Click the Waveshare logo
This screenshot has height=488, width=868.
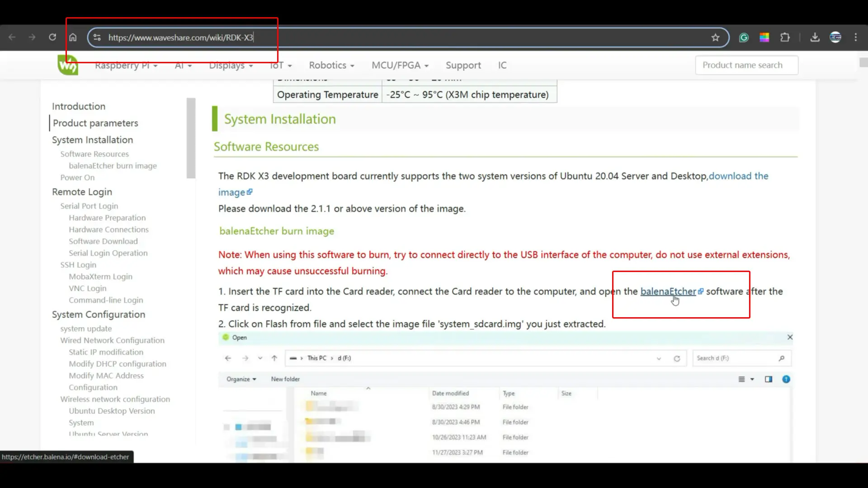coord(68,65)
